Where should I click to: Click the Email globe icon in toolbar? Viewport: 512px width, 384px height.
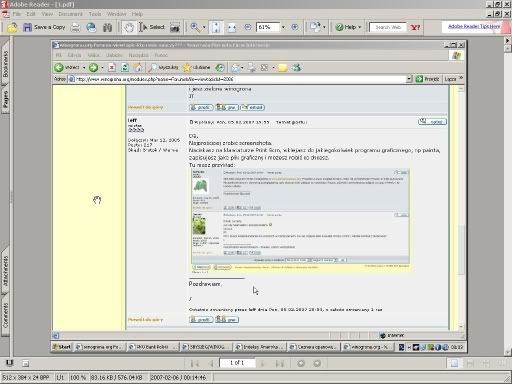tap(91, 27)
